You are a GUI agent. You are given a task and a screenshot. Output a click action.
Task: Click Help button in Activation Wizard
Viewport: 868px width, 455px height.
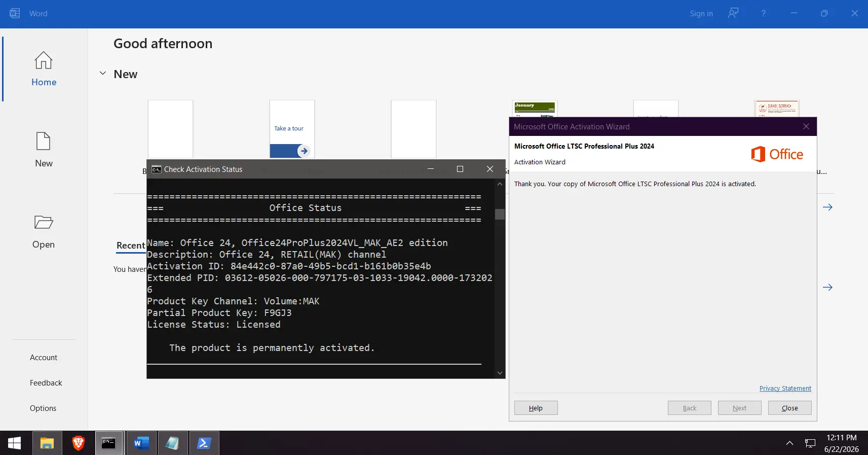click(x=536, y=408)
